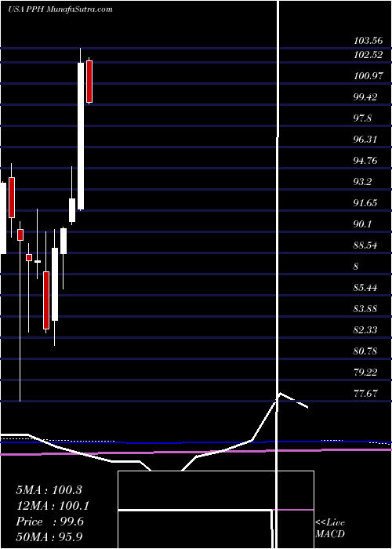
Task: Click the 96.31 price label
Action: click(x=365, y=140)
